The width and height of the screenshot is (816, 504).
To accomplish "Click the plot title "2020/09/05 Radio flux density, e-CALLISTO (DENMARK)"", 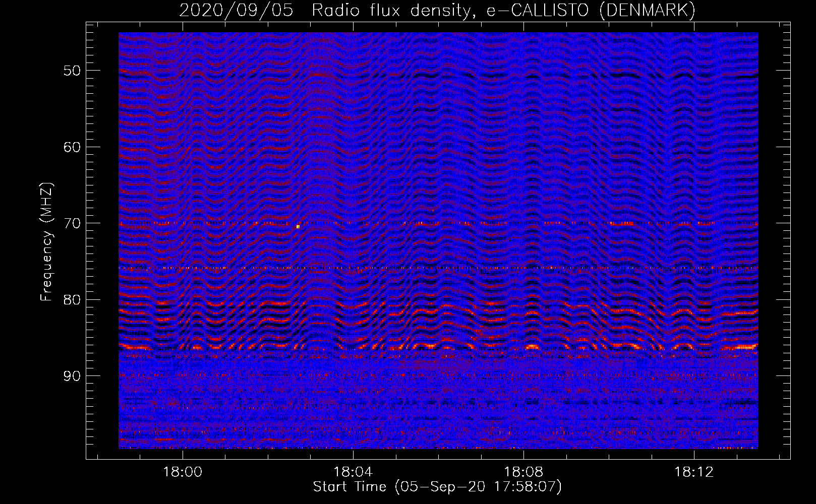I will pyautogui.click(x=437, y=10).
